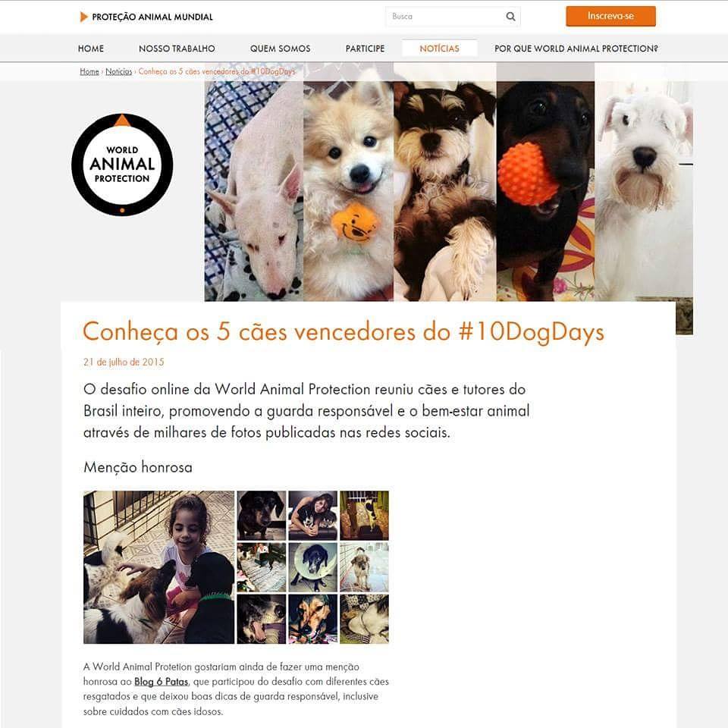Select the Participe menu item
This screenshot has height=728, width=728.
365,49
